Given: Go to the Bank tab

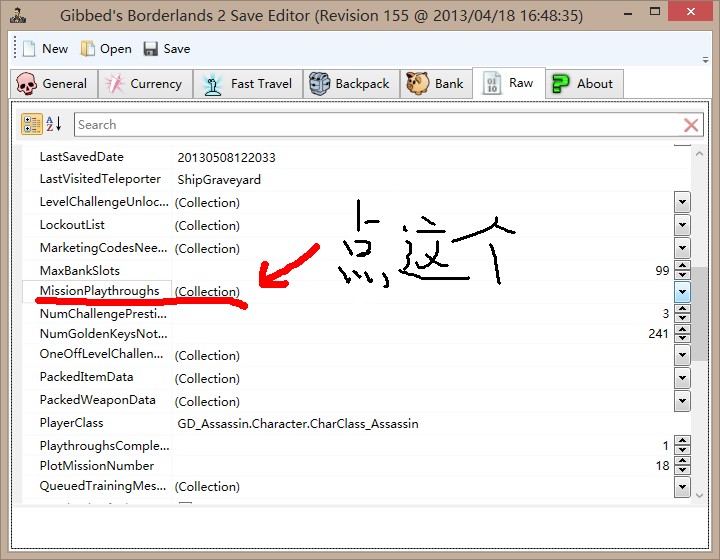Looking at the screenshot, I should tap(436, 84).
